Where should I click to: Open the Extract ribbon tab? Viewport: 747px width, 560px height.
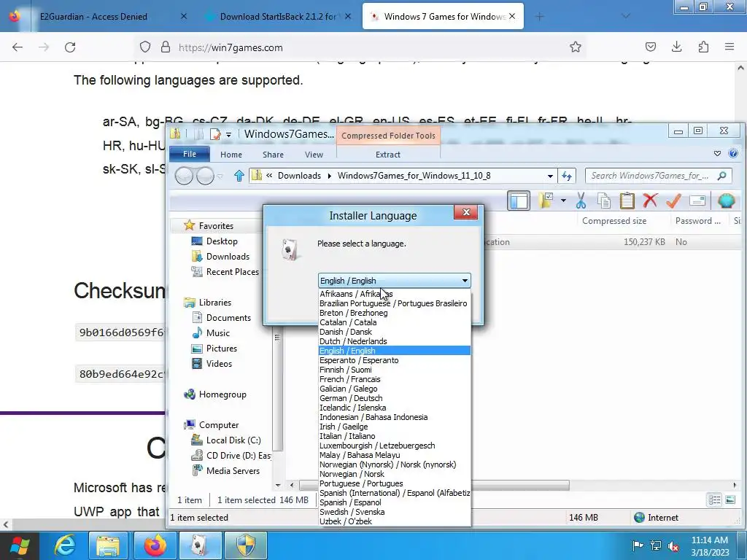[388, 155]
